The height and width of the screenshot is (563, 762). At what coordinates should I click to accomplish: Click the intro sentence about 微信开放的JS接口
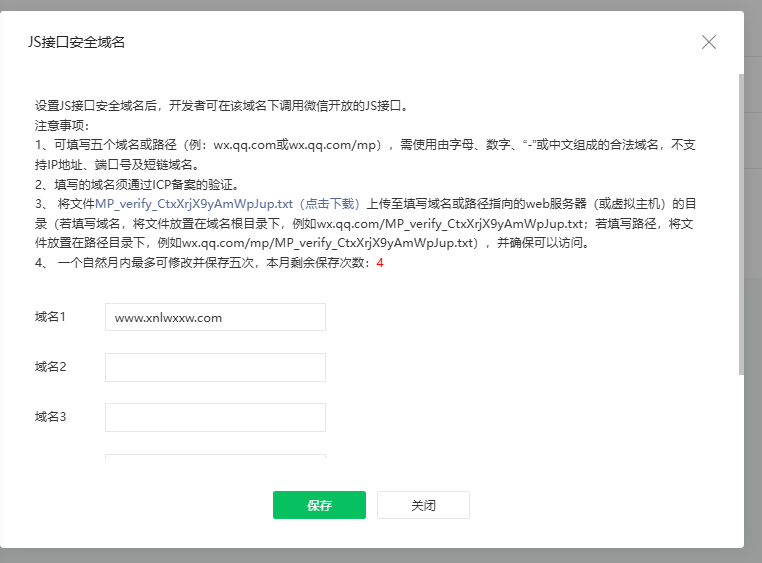222,106
